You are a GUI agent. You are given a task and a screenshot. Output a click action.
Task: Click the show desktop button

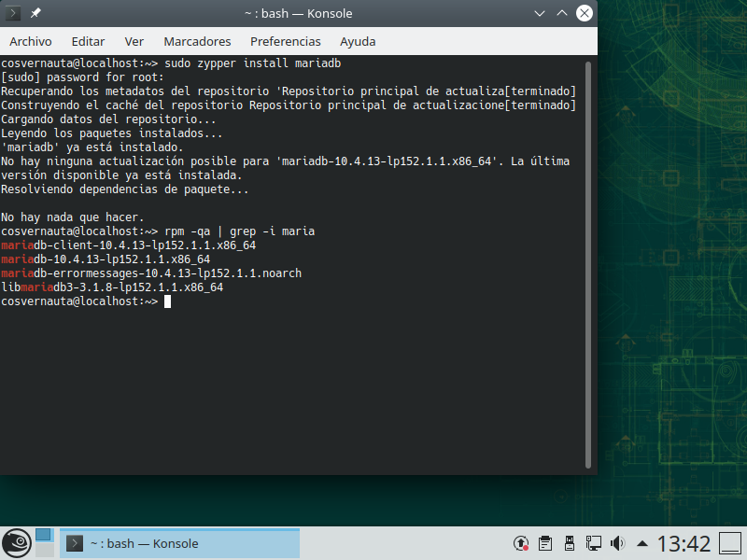729,543
